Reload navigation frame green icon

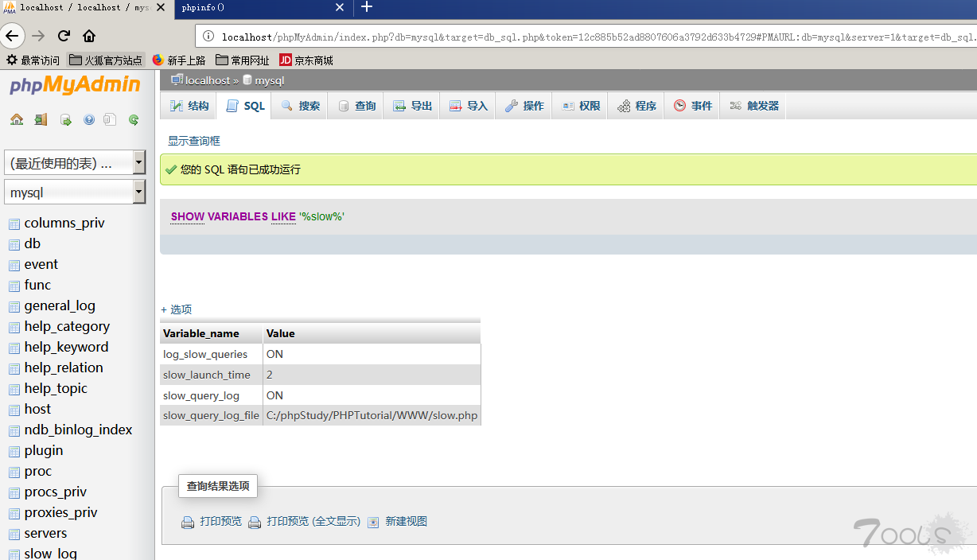point(134,120)
